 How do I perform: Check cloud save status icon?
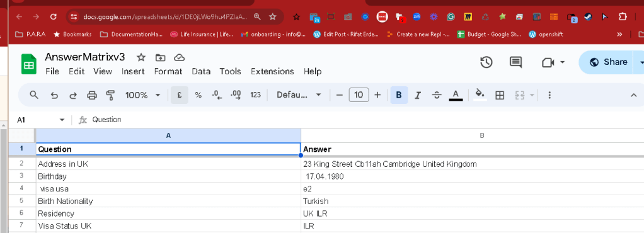(179, 57)
